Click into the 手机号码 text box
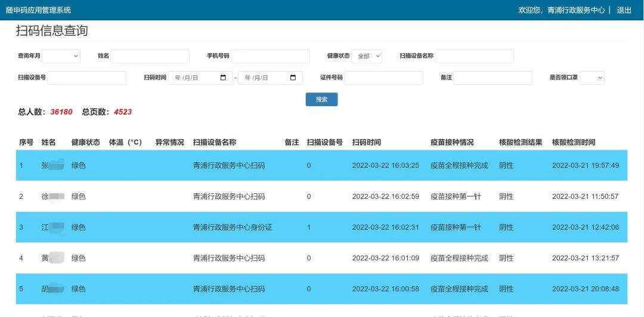Image resolution: width=644 pixels, height=317 pixels. point(270,56)
